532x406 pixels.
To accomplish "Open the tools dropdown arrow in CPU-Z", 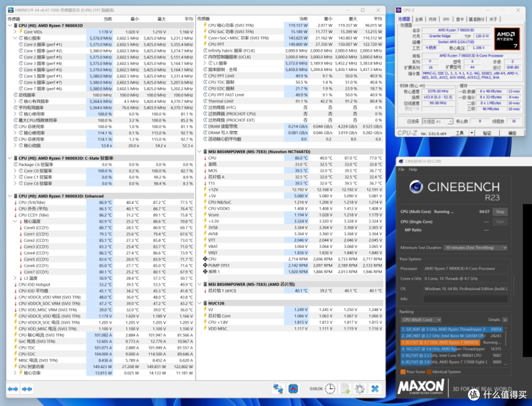I will point(471,133).
